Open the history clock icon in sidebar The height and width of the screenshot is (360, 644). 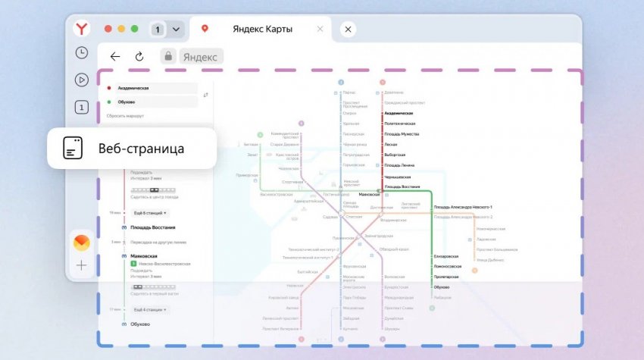[x=82, y=53]
